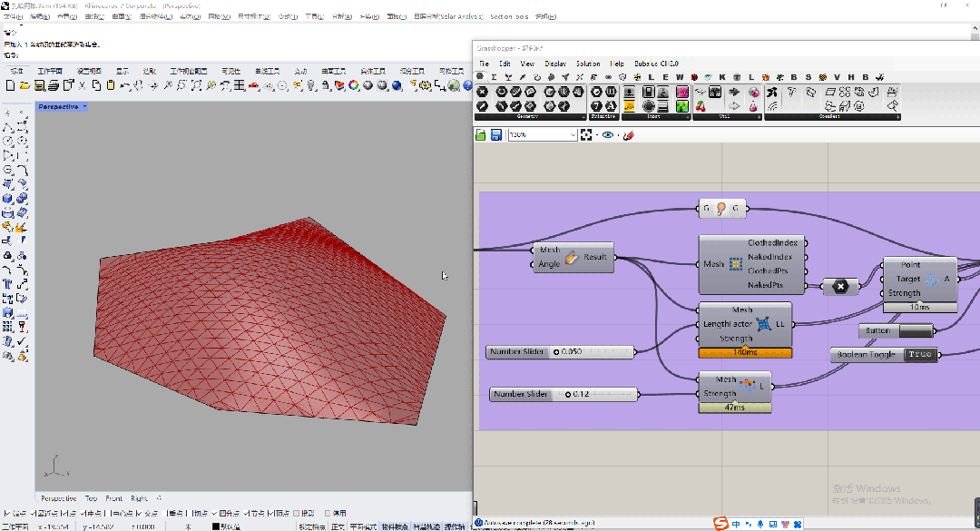The height and width of the screenshot is (531, 980).
Task: Click 锁定格点 grid snap status button
Action: tap(312, 526)
